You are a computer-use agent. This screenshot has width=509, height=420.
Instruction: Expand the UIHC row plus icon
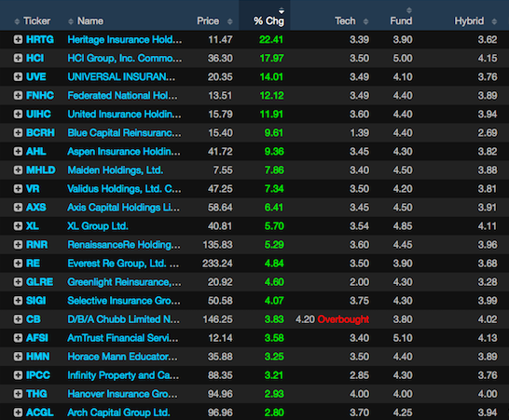tap(18, 115)
